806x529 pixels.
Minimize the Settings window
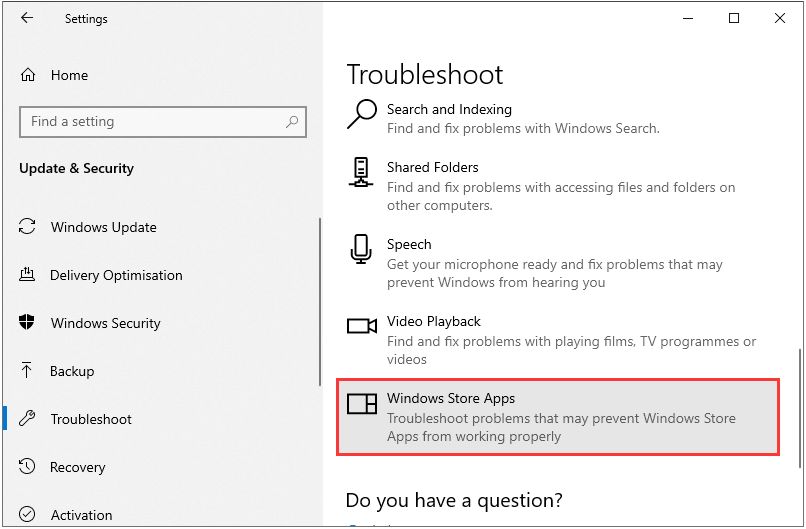pyautogui.click(x=688, y=19)
